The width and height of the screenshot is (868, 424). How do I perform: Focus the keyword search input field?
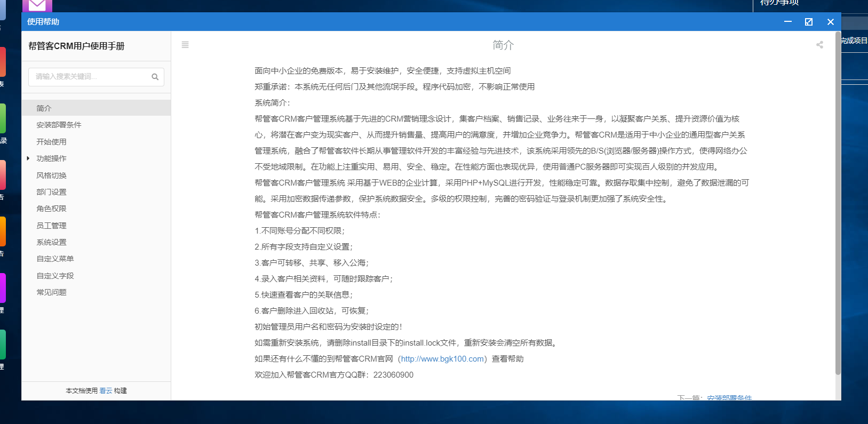96,77
